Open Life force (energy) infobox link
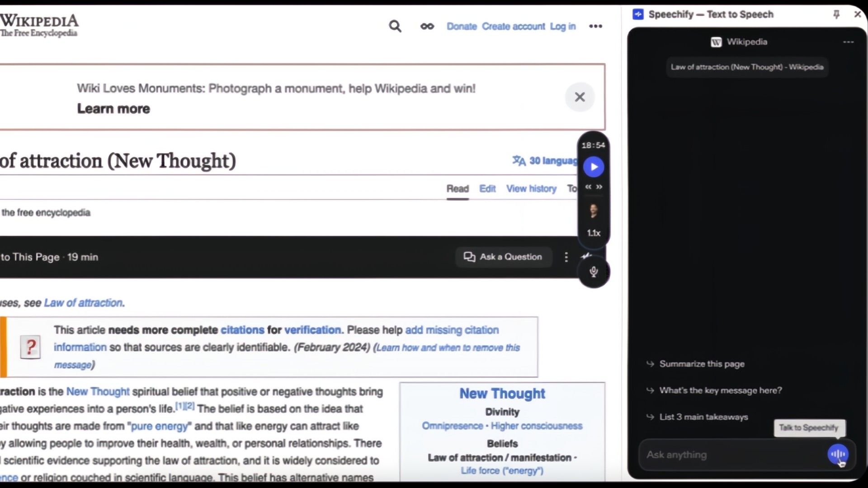This screenshot has width=868, height=488. pyautogui.click(x=502, y=470)
